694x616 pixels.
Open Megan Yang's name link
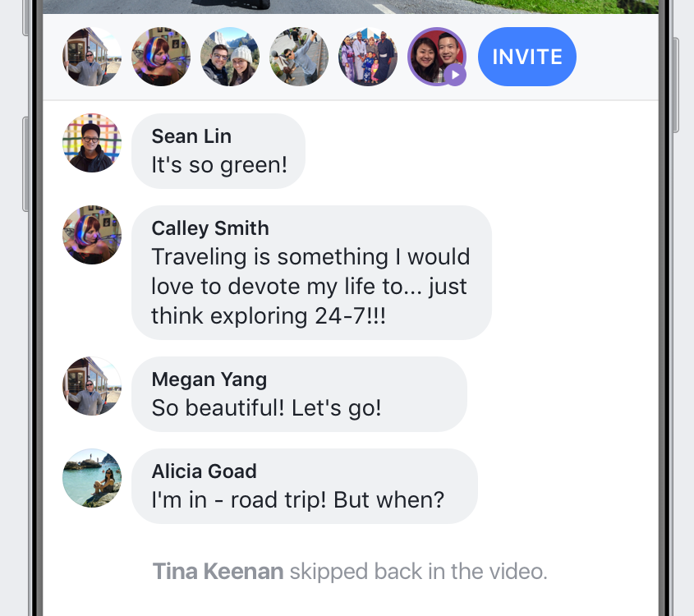209,379
